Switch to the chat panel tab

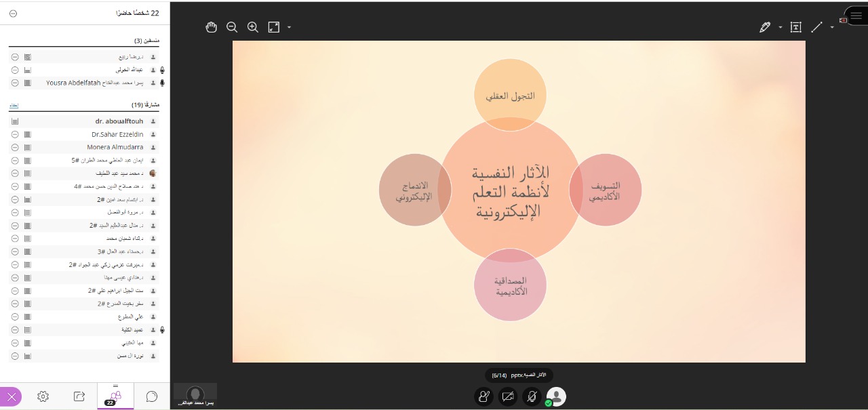(152, 396)
